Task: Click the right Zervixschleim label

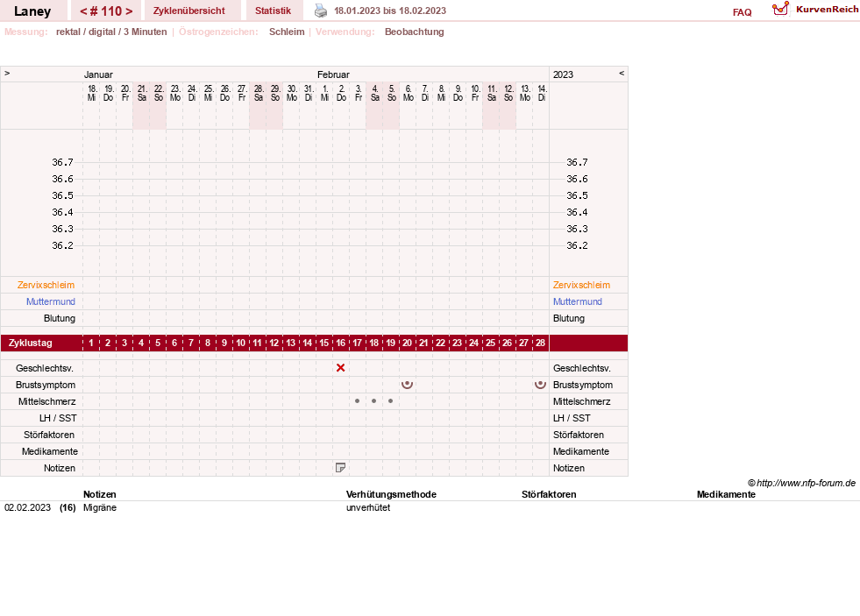Action: coord(581,285)
